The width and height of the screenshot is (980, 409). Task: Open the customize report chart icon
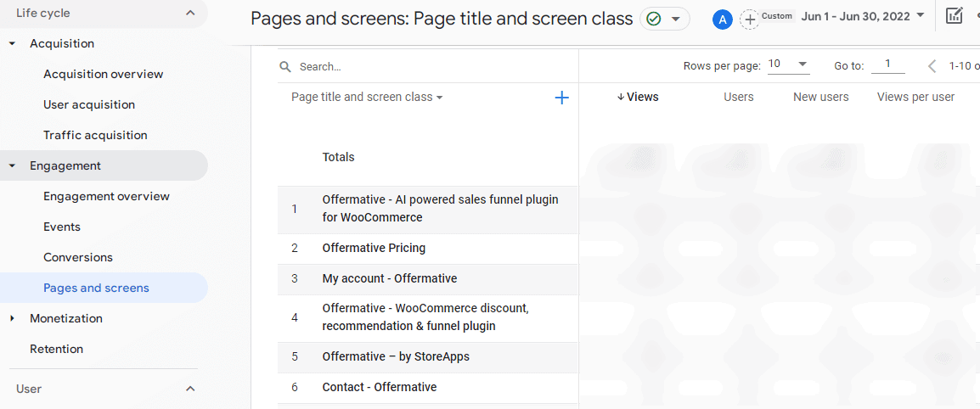tap(954, 16)
